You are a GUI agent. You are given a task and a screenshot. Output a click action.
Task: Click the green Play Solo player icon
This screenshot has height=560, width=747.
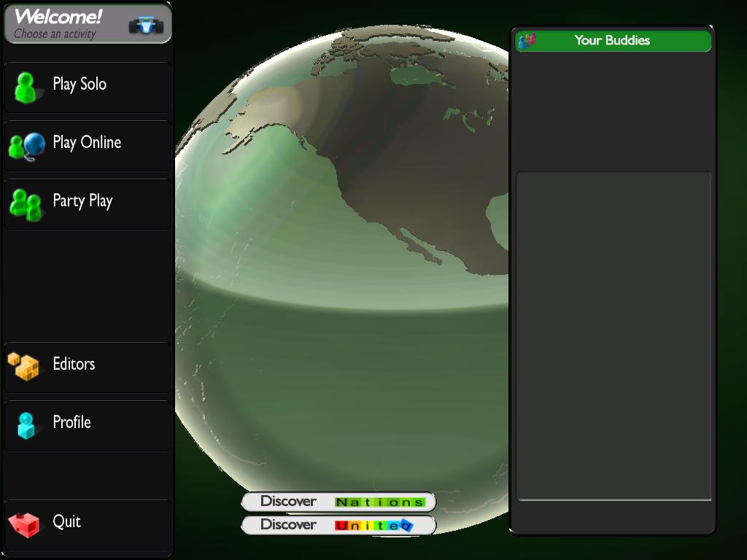(27, 87)
